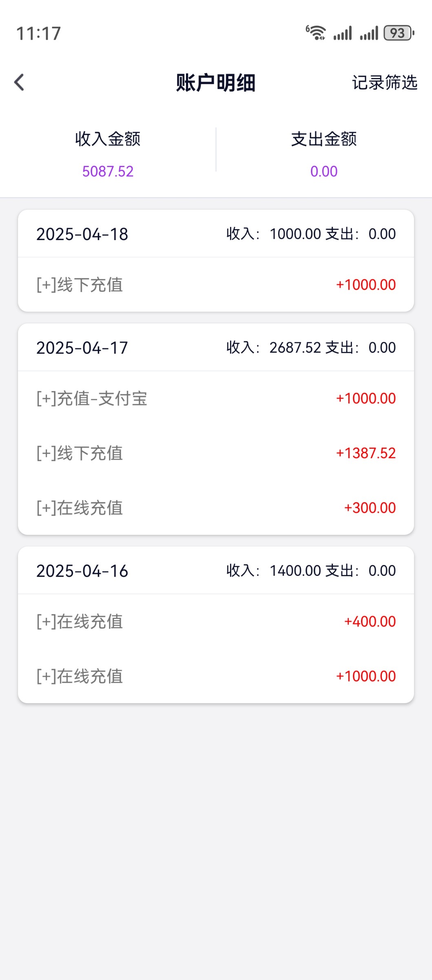Tap the 账户明细 page title
This screenshot has width=432, height=980.
tap(215, 82)
